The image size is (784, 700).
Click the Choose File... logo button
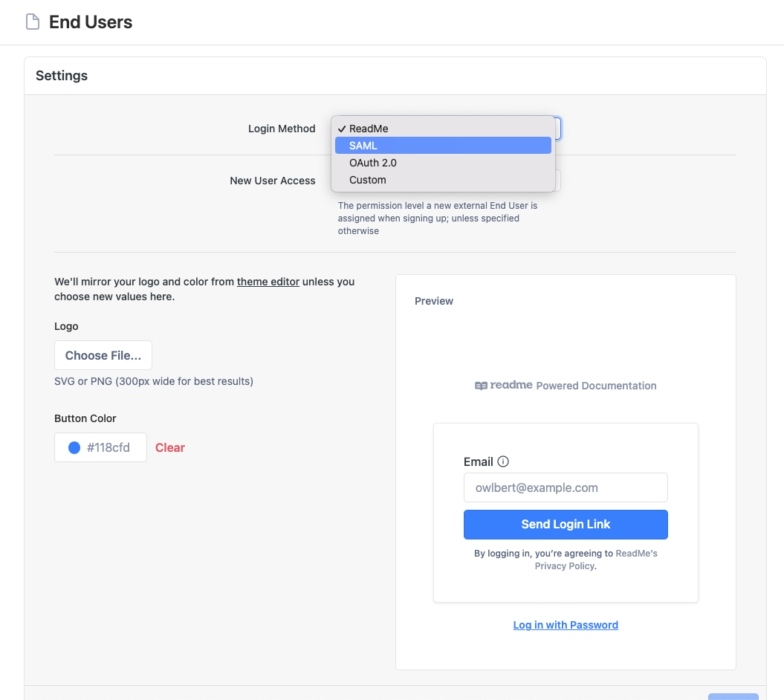tap(103, 355)
